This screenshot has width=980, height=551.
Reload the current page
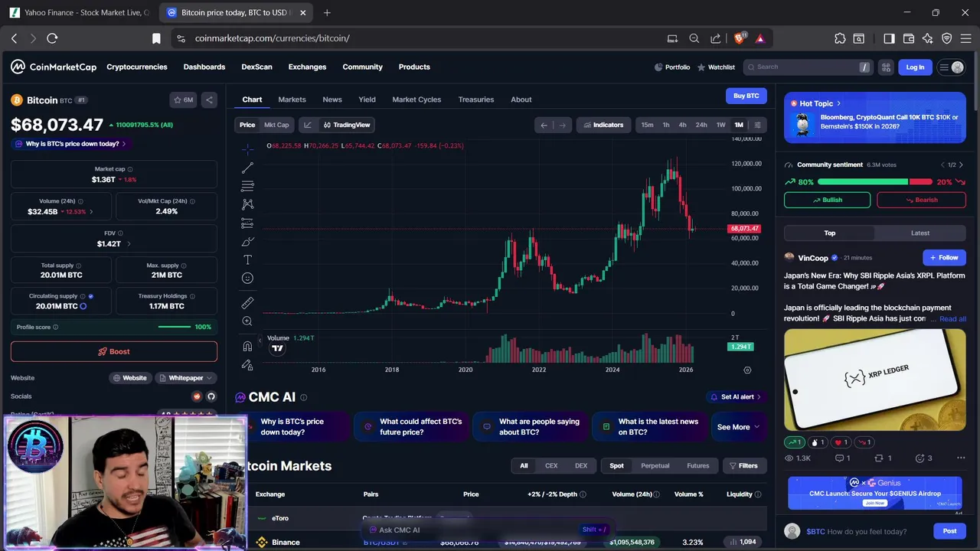click(52, 38)
